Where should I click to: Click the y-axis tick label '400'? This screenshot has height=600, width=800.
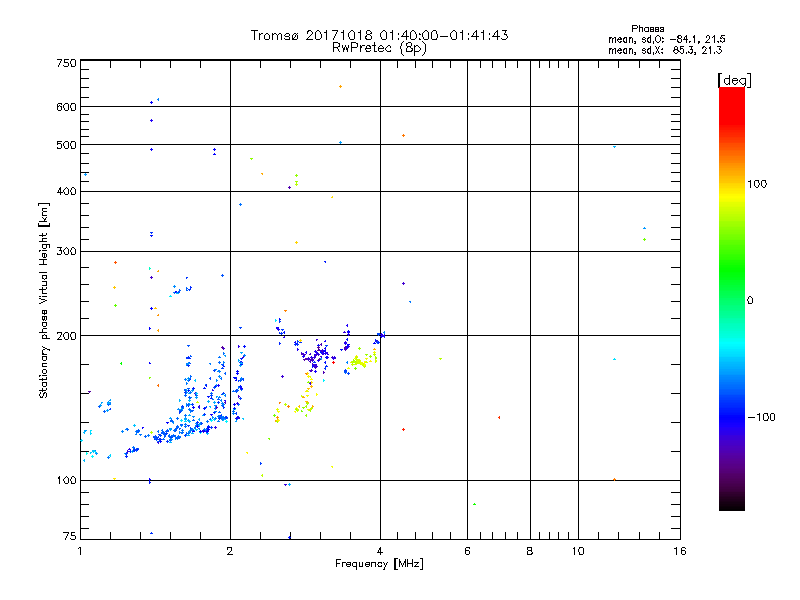[x=66, y=192]
